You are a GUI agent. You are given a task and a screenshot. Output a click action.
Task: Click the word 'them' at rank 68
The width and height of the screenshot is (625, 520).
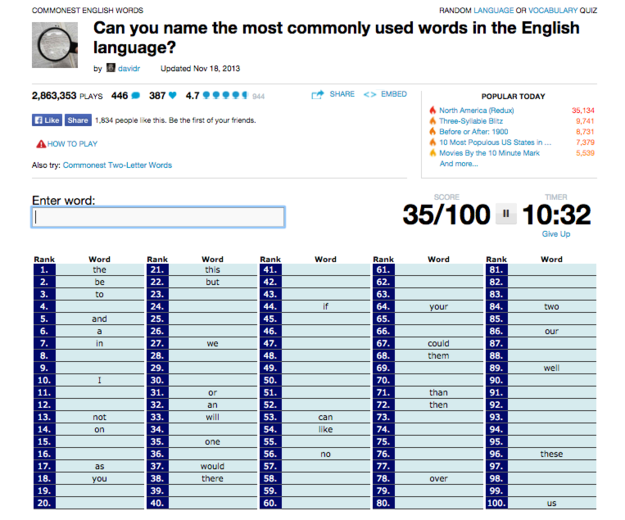(438, 356)
